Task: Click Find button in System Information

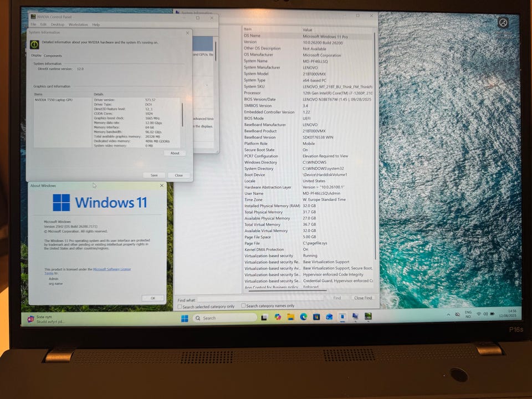Action: coord(337,298)
